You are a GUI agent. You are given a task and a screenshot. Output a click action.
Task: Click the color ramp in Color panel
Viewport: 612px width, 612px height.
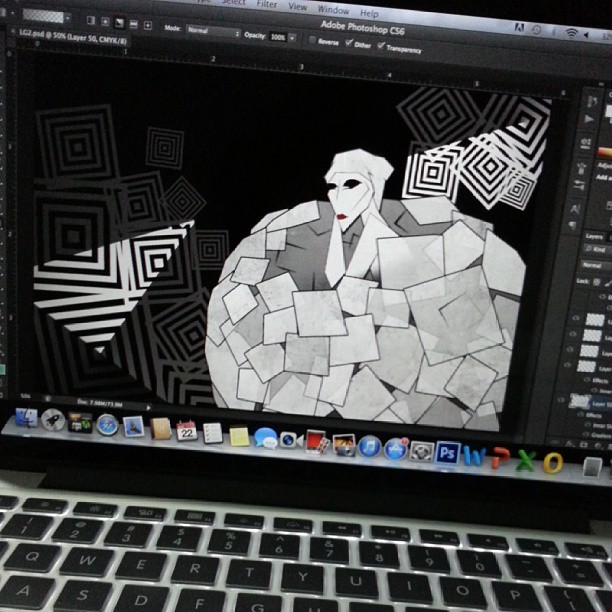[604, 152]
